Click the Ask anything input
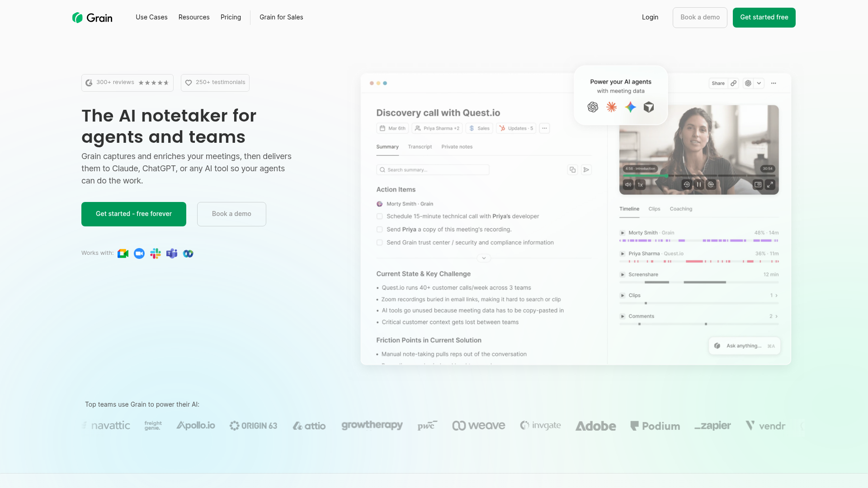 click(x=745, y=346)
